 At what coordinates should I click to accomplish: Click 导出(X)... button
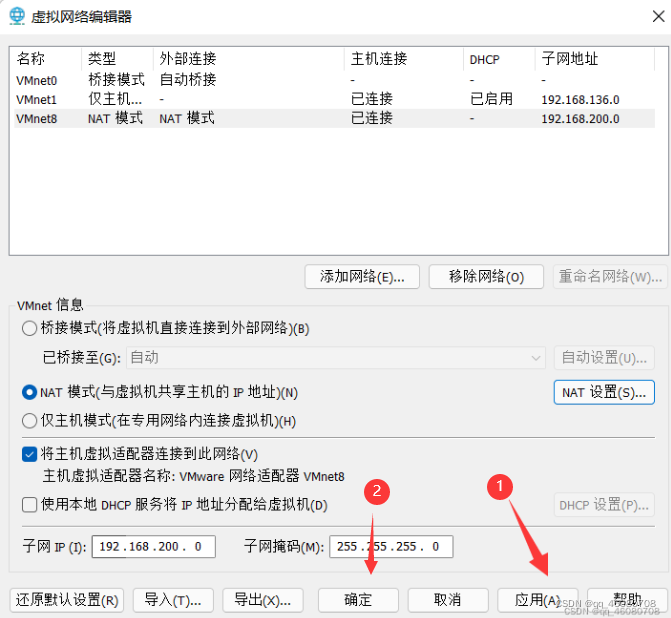click(263, 600)
